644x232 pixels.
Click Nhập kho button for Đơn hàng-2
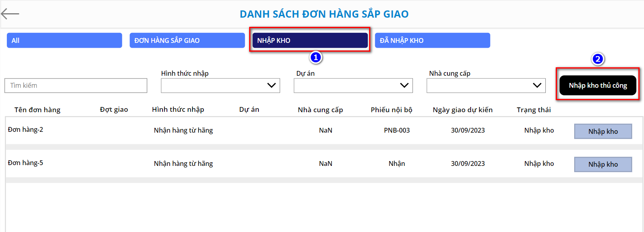(603, 131)
